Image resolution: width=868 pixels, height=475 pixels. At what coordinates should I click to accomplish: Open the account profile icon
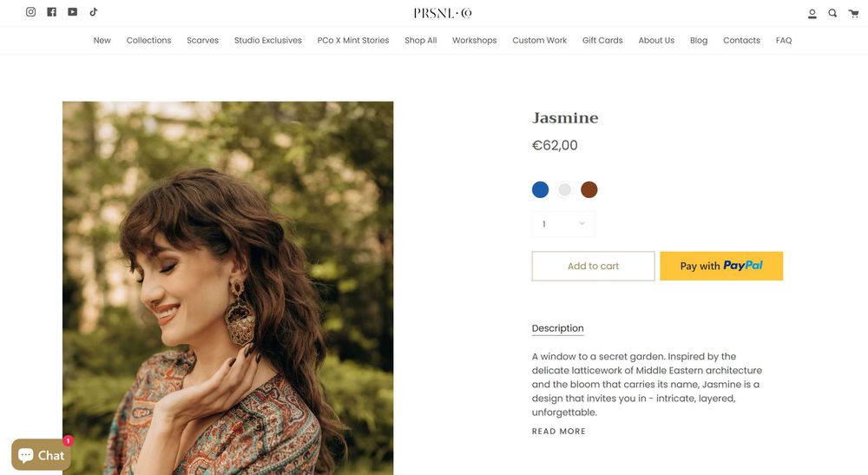pyautogui.click(x=812, y=14)
